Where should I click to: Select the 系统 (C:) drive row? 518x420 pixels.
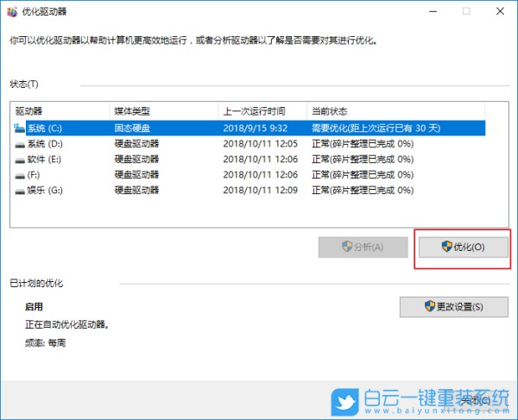click(250, 128)
